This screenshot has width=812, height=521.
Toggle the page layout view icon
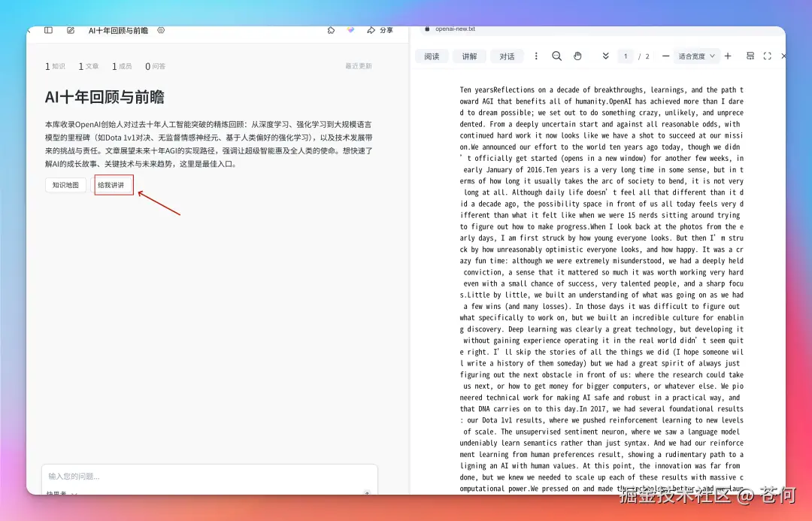[x=750, y=56]
